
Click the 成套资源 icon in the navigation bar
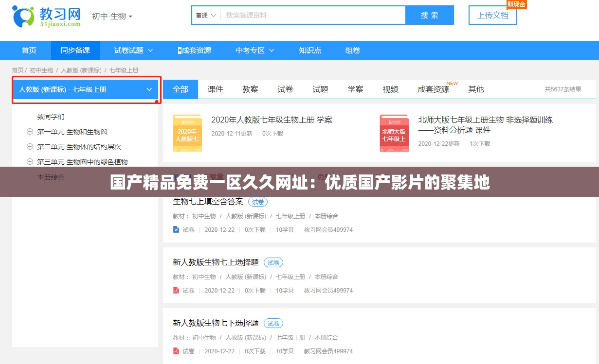(x=180, y=50)
